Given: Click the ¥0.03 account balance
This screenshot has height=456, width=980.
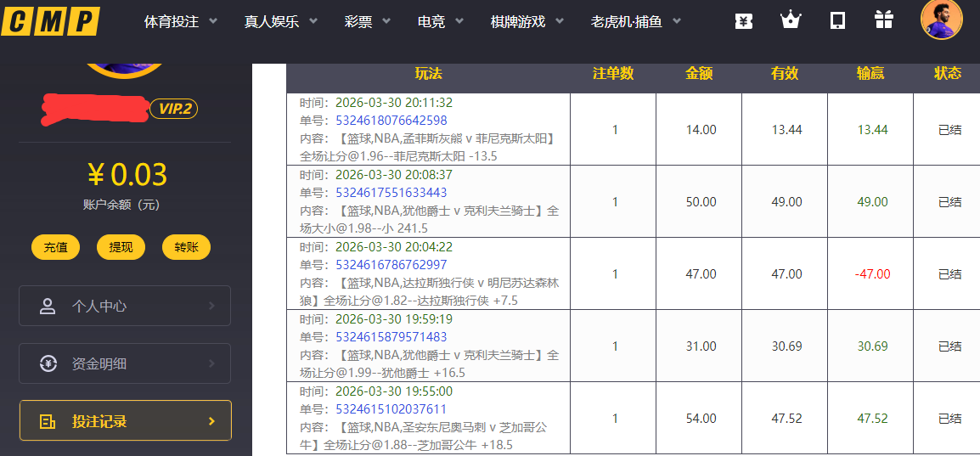Looking at the screenshot, I should click(127, 176).
